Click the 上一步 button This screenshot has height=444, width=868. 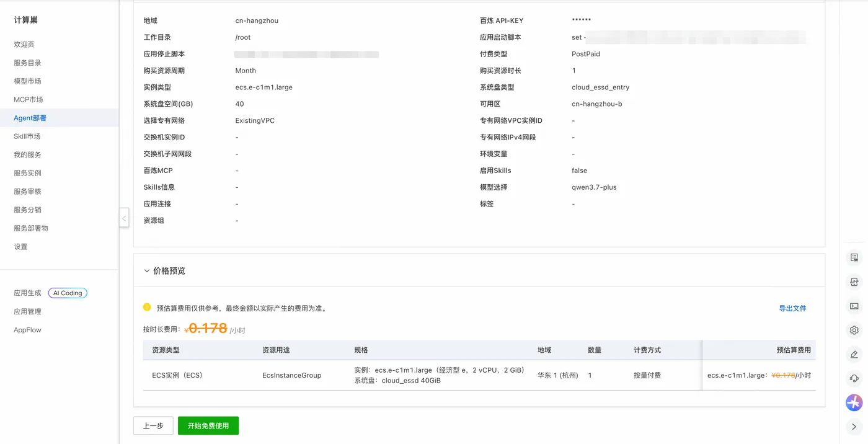click(x=153, y=426)
